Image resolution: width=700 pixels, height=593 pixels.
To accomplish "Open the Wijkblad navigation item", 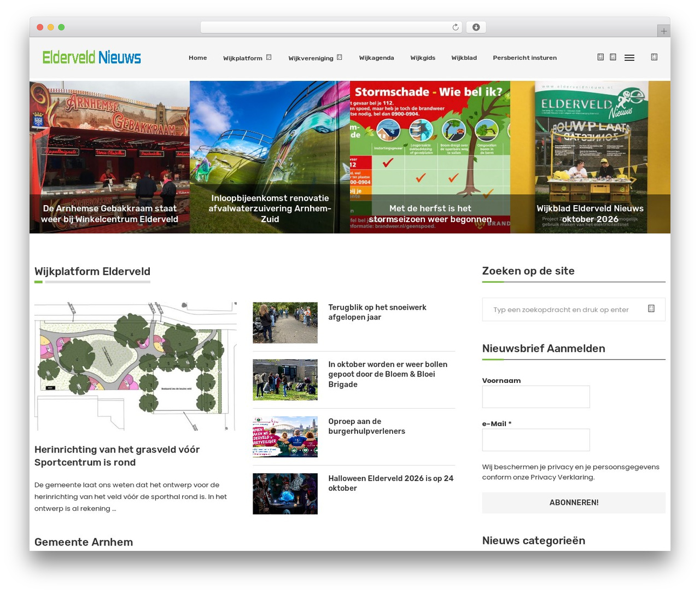I will 464,57.
